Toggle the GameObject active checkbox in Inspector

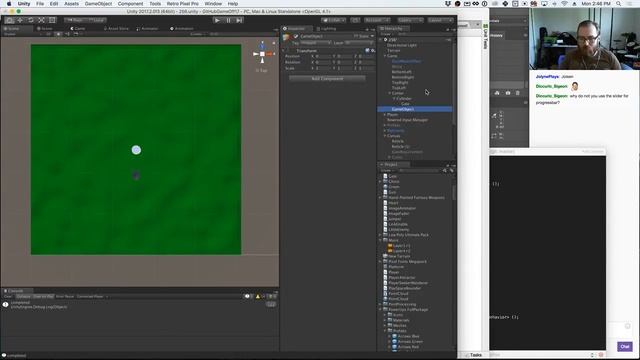296,36
